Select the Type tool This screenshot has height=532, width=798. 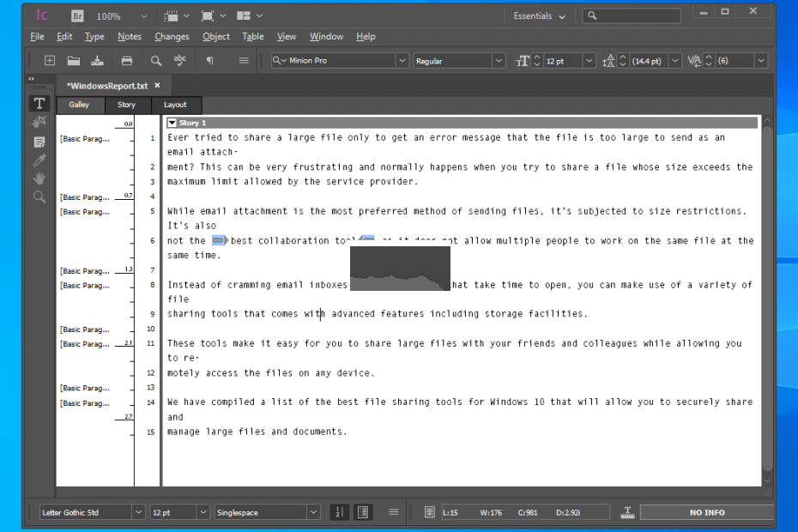pyautogui.click(x=39, y=104)
